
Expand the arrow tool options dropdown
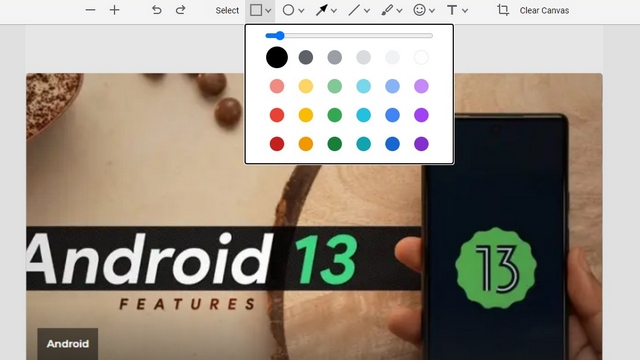click(x=334, y=11)
